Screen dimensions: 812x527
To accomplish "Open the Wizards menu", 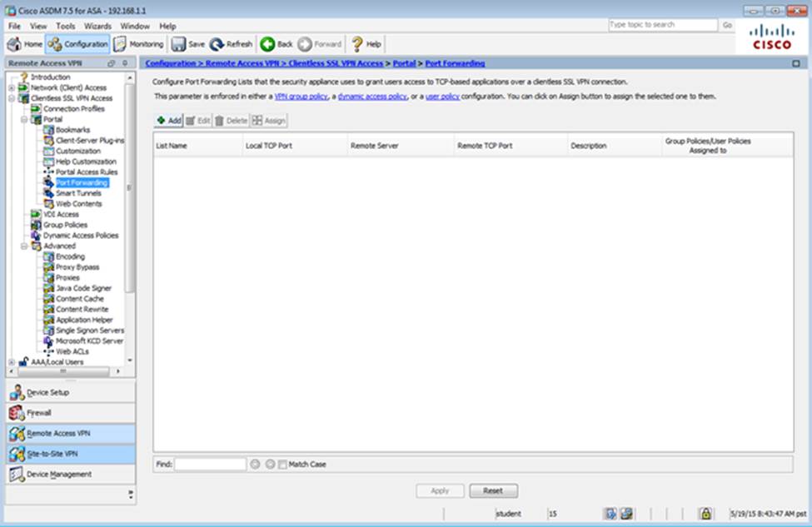I will click(x=97, y=26).
